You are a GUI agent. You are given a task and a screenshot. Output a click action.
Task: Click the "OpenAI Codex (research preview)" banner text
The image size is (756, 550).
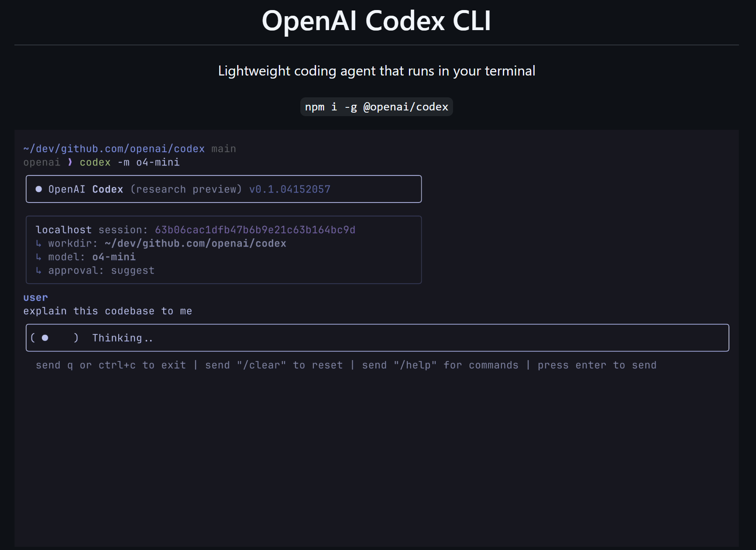point(145,189)
